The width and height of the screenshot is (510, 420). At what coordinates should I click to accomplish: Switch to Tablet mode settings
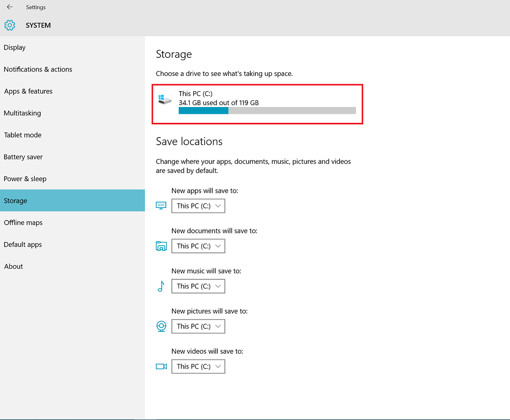pyautogui.click(x=72, y=135)
